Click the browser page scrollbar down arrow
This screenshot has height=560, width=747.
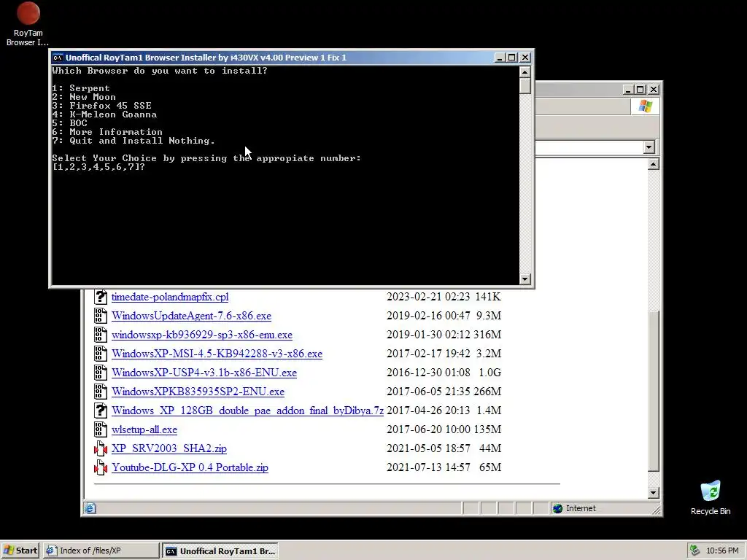coord(654,493)
